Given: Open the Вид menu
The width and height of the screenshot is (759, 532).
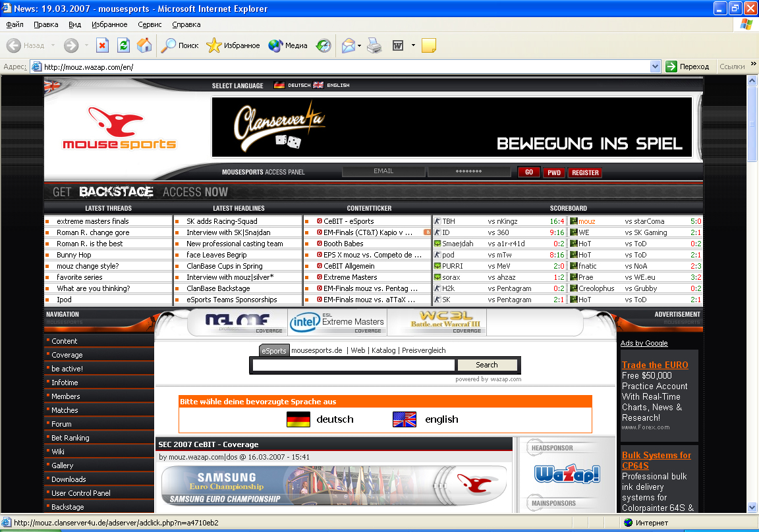Looking at the screenshot, I should coord(74,24).
